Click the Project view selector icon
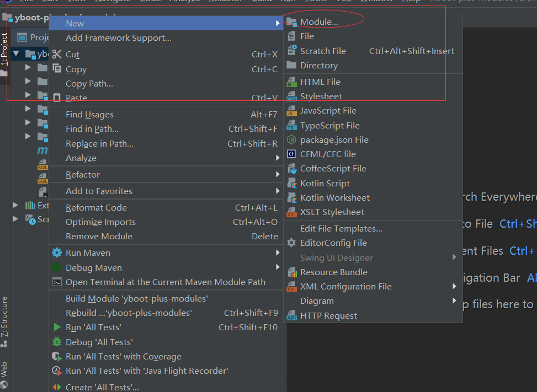This screenshot has width=537, height=392. pos(22,37)
